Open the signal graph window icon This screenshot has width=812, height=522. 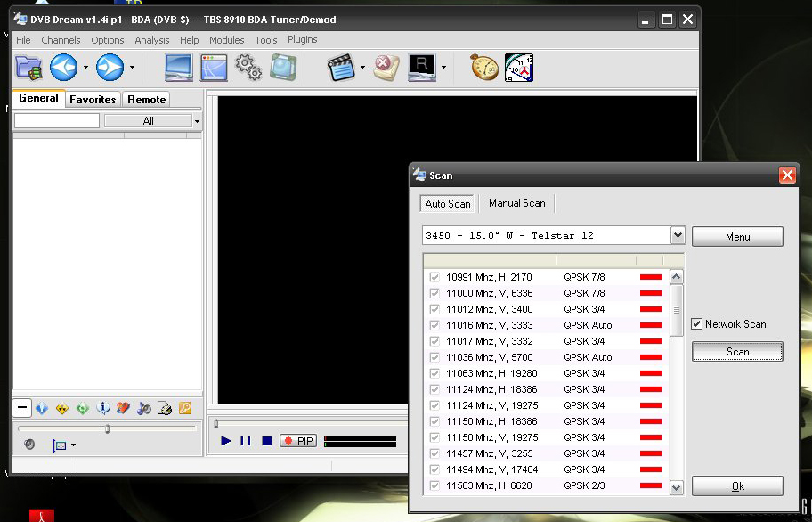[x=214, y=68]
